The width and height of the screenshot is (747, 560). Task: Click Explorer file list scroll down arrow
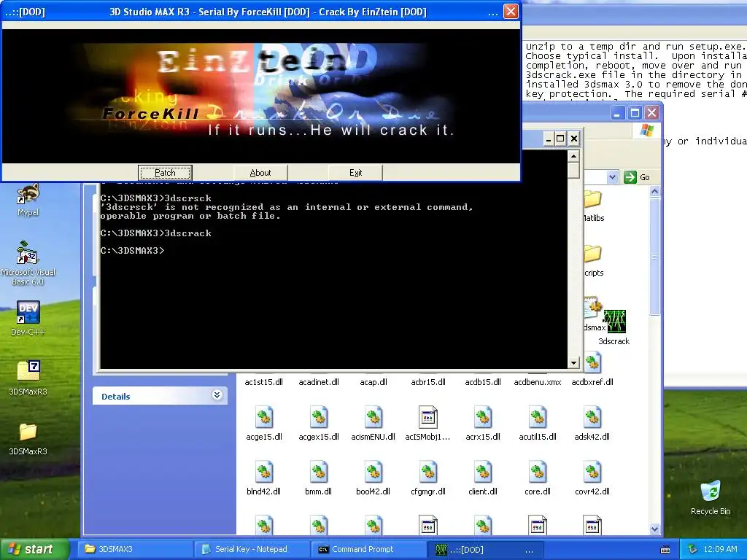point(654,529)
